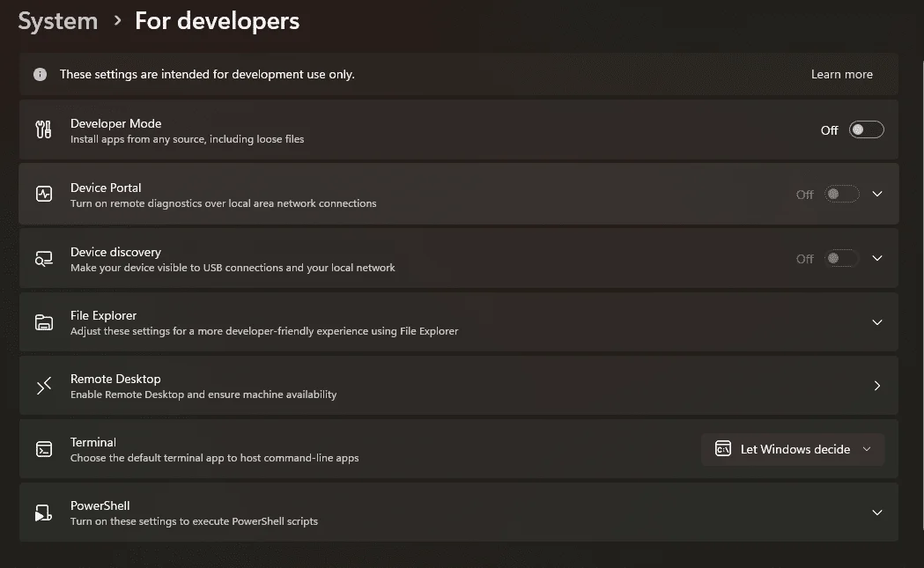Click the For developers breadcrumb title

click(217, 21)
